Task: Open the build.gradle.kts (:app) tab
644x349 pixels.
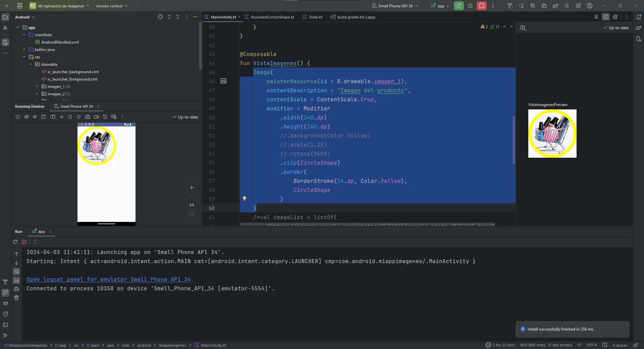Action: click(356, 17)
